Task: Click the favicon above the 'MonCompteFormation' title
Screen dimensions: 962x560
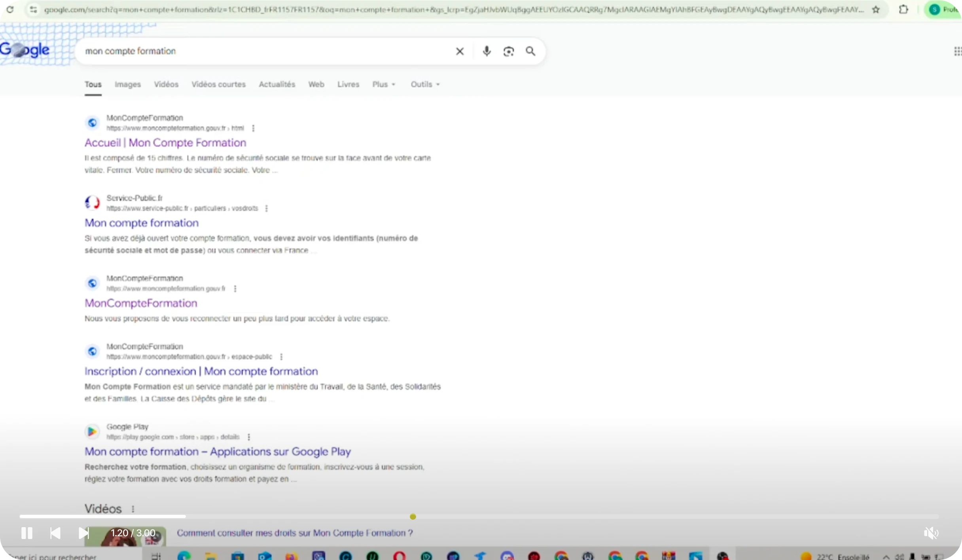Action: pyautogui.click(x=92, y=283)
